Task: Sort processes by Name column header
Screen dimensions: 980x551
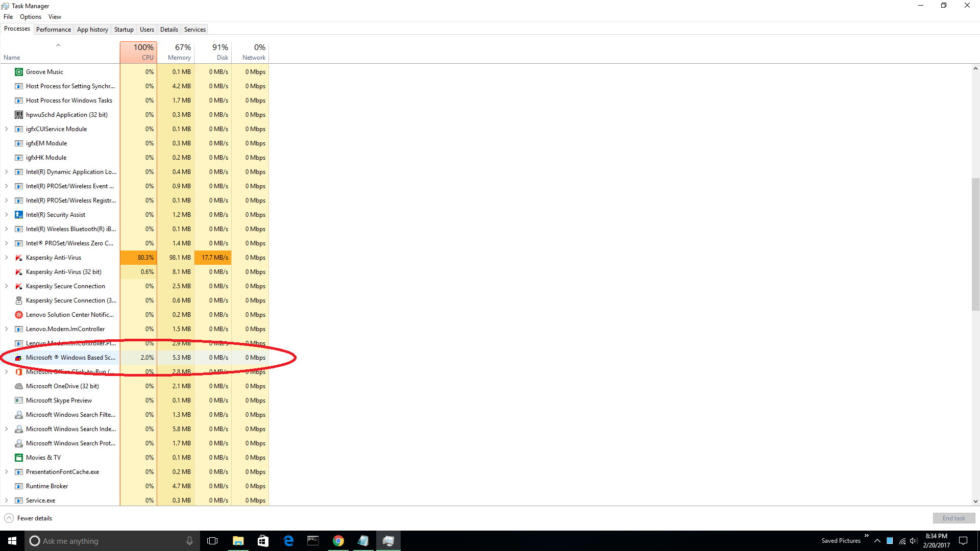Action: click(60, 52)
